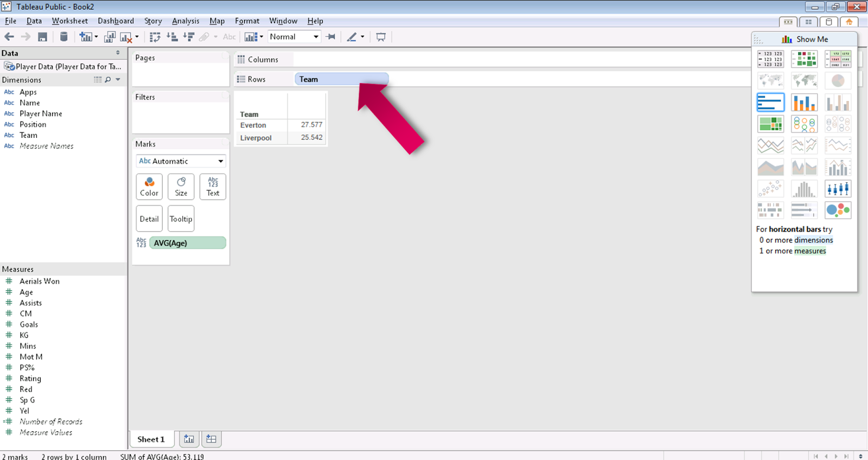Viewport: 868px width, 460px height.
Task: Select the stacked bars chart in Show Me
Action: click(804, 102)
